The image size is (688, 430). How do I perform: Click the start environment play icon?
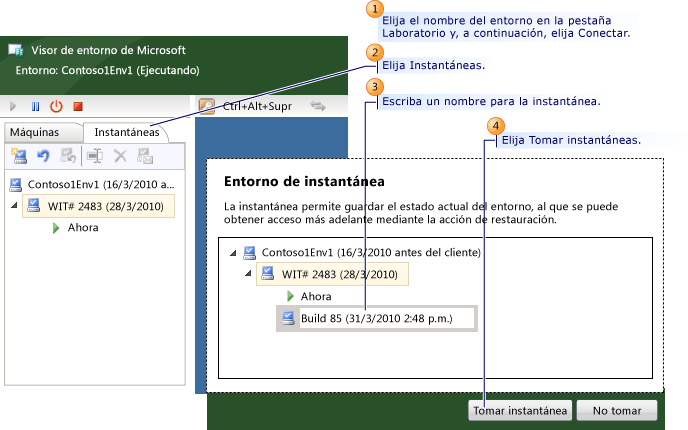click(13, 106)
